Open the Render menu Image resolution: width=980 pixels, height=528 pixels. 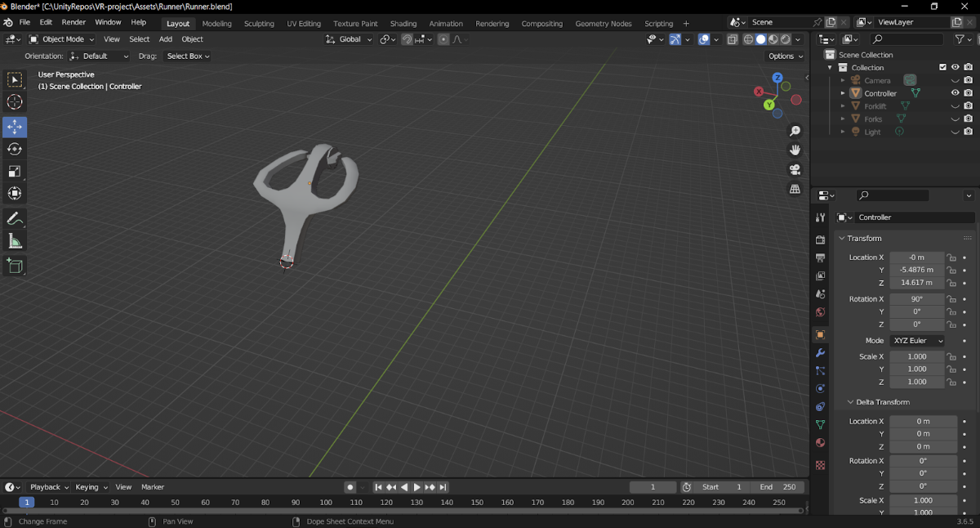73,23
